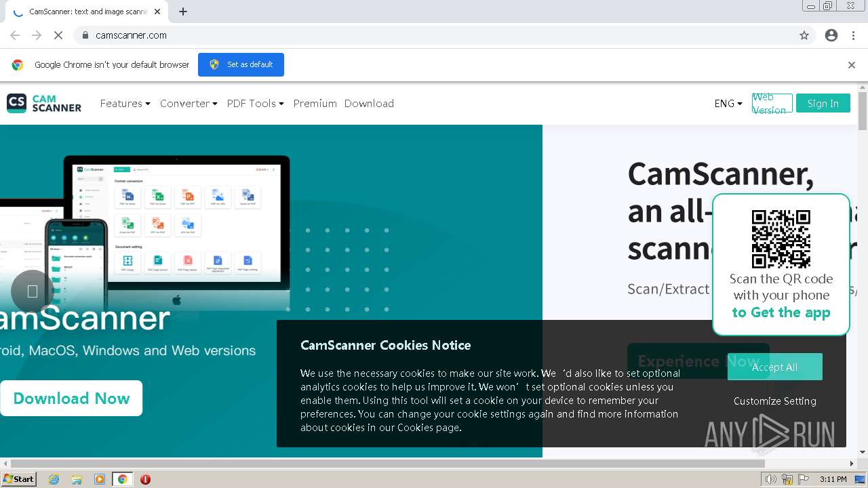Dismiss the default browser infobar
868x488 pixels.
(x=851, y=65)
